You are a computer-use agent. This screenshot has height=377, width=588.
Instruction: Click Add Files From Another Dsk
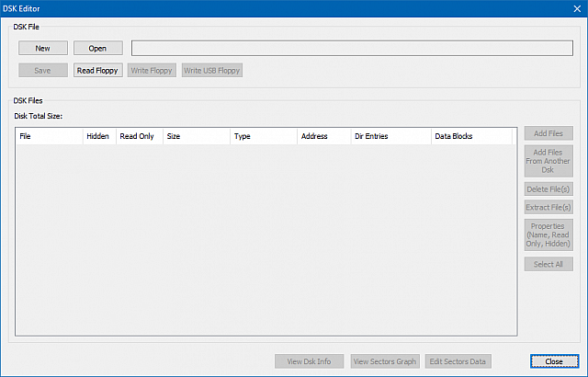coord(548,161)
